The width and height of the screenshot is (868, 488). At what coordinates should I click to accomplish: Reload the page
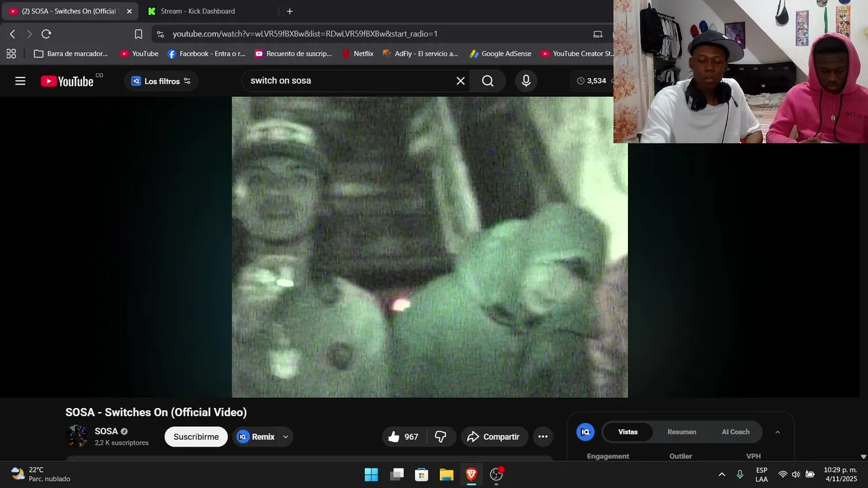[x=46, y=34]
